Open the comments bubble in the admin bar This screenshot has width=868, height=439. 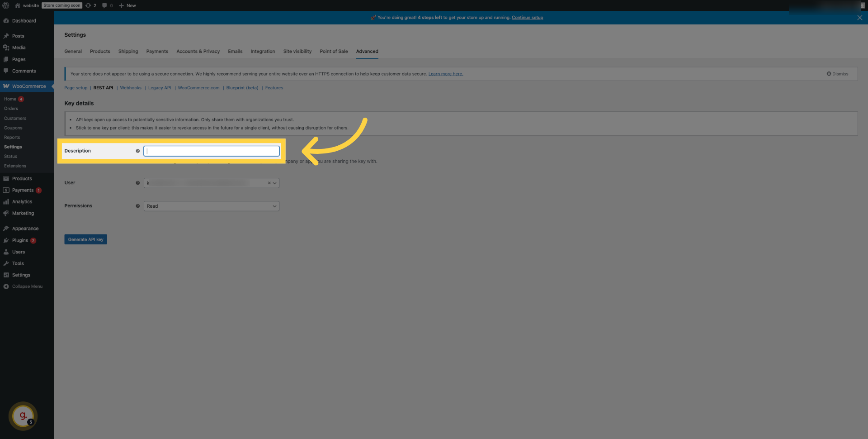pyautogui.click(x=104, y=5)
